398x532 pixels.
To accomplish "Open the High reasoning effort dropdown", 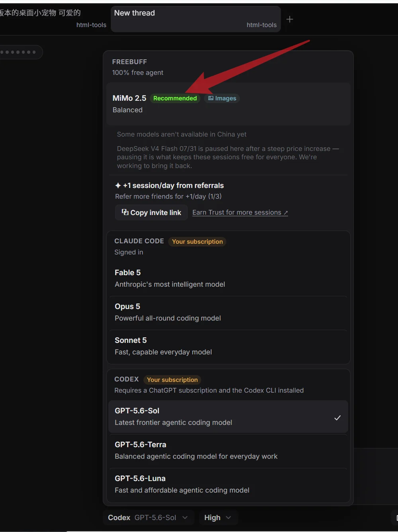I will pos(218,518).
